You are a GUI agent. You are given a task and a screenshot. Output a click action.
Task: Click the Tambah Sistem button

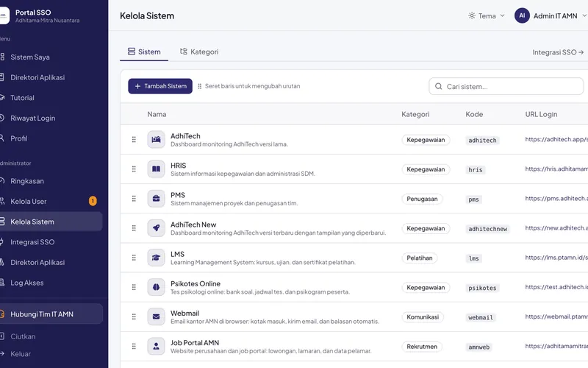point(160,86)
